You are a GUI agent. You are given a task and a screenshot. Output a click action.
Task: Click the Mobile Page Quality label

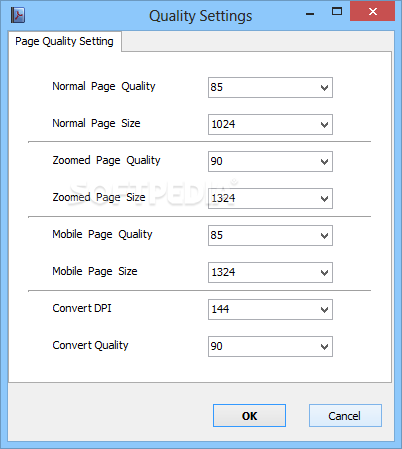pos(102,235)
